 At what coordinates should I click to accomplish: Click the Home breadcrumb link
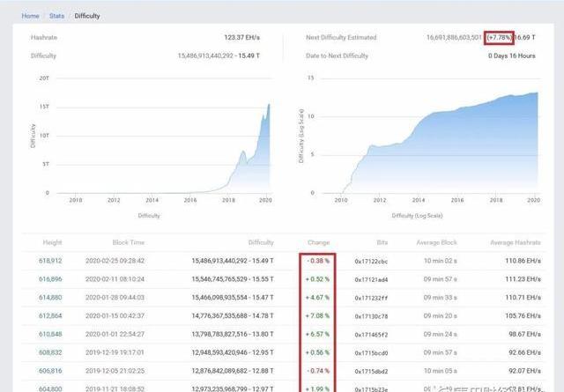pyautogui.click(x=30, y=16)
